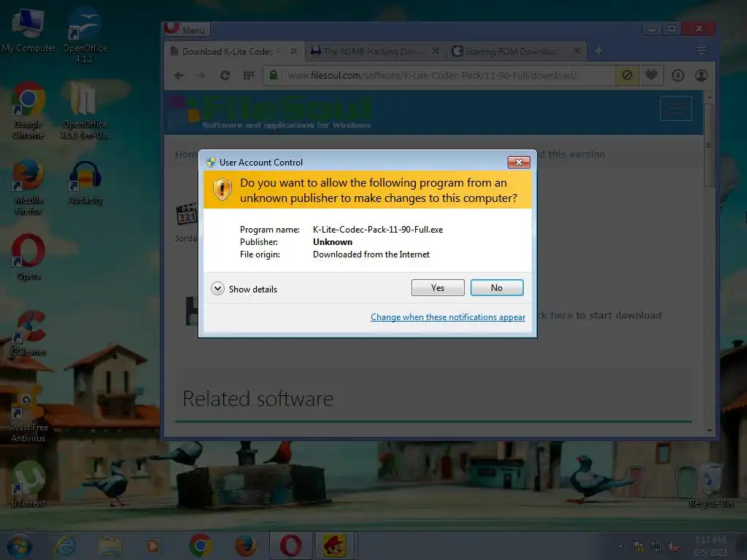747x560 pixels.
Task: Close the Download K-Lite Codec tab
Action: [294, 51]
